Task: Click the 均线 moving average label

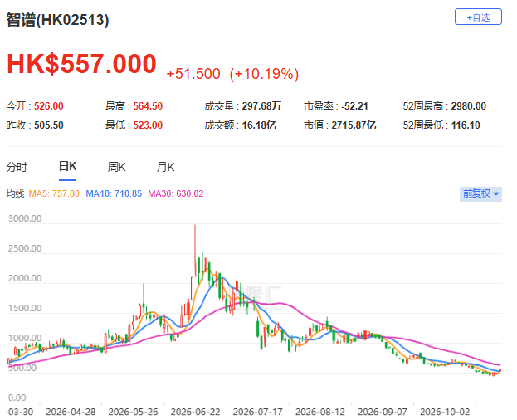Action: tap(15, 193)
